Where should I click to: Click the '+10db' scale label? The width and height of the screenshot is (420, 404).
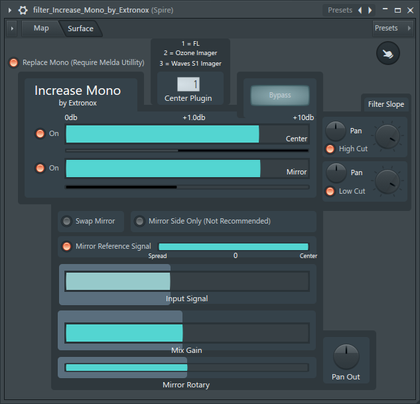click(303, 118)
